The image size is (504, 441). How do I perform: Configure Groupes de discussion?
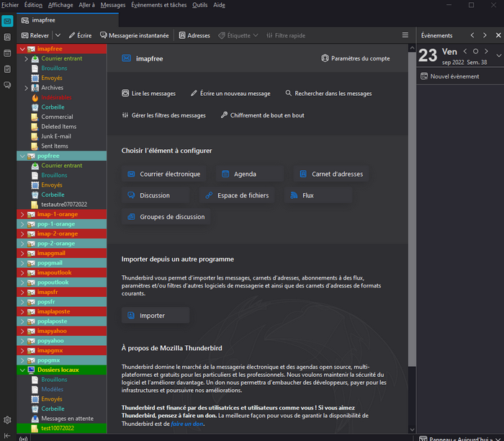(x=166, y=216)
